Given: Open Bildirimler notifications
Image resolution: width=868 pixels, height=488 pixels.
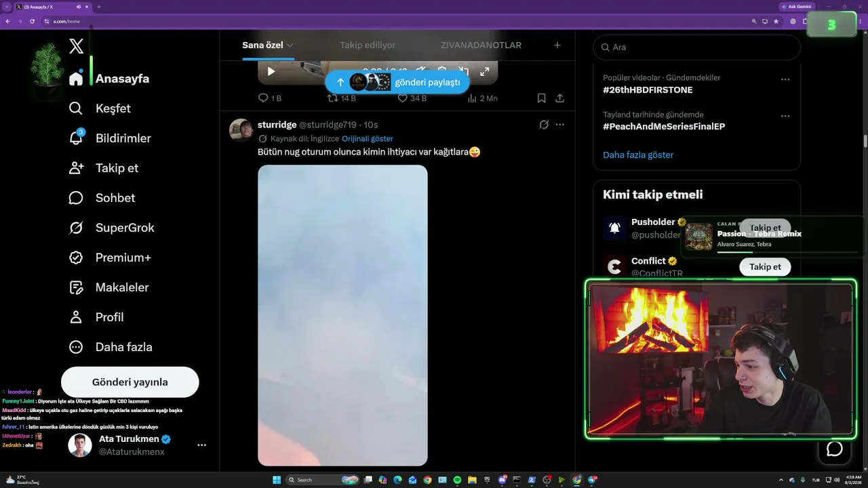Looking at the screenshot, I should [110, 138].
